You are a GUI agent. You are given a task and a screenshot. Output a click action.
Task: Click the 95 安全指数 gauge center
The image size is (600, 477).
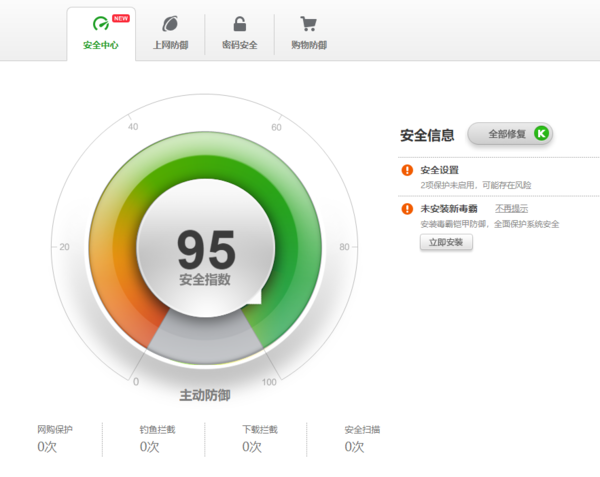(205, 255)
